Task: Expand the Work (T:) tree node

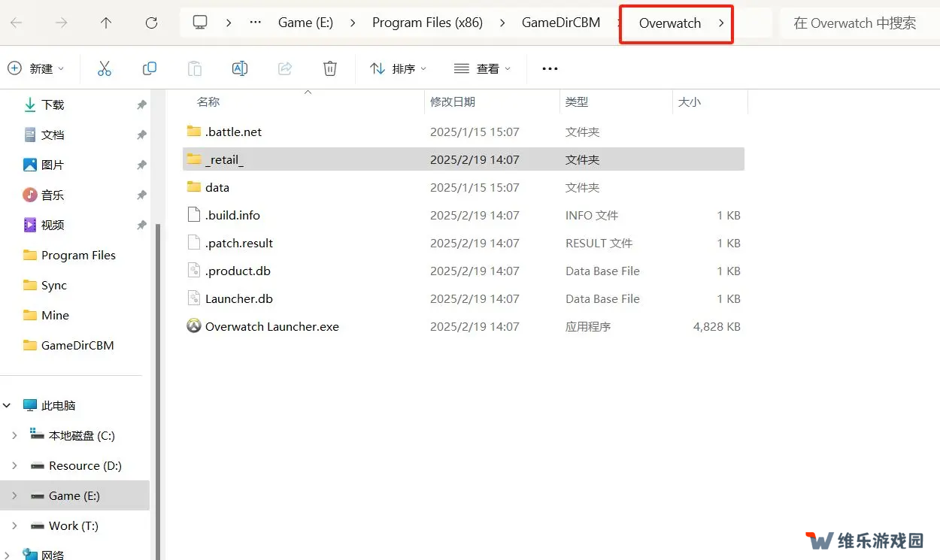Action: point(15,525)
